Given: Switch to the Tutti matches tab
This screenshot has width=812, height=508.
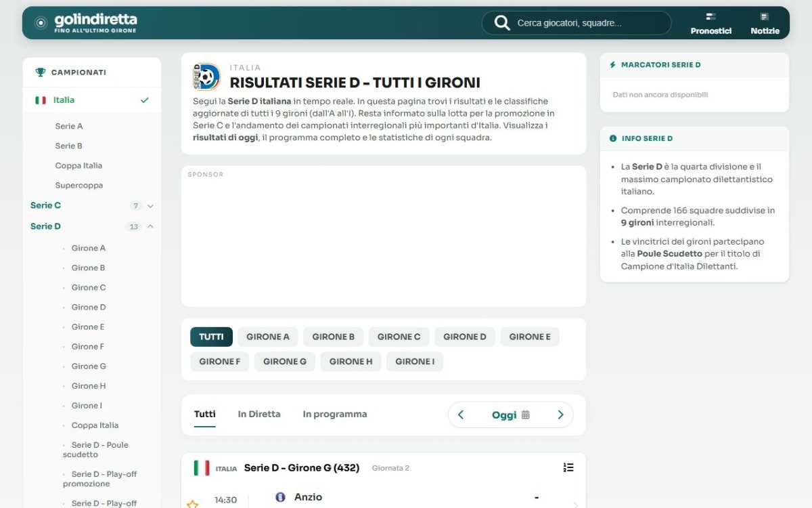Looking at the screenshot, I should [205, 414].
